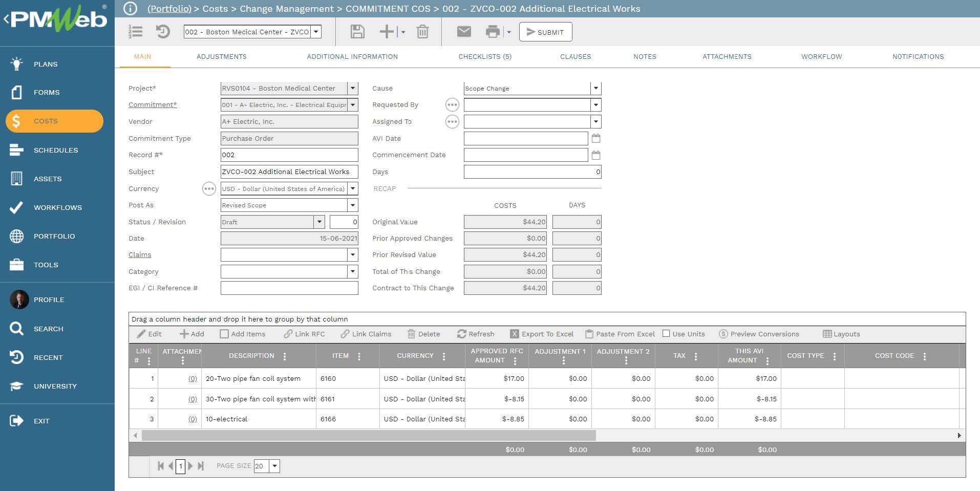Expand the Project dropdown
The width and height of the screenshot is (980, 491).
(353, 88)
